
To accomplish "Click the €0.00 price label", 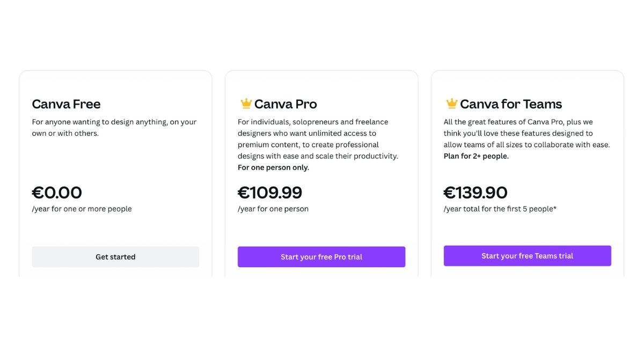I will coord(57,192).
